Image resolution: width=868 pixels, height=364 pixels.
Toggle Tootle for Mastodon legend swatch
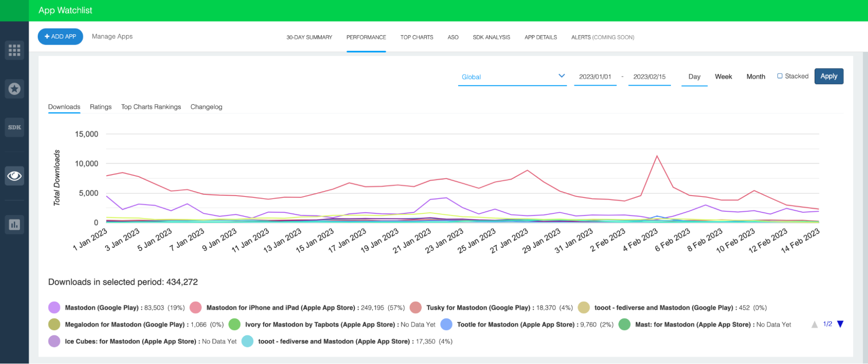[x=446, y=325]
